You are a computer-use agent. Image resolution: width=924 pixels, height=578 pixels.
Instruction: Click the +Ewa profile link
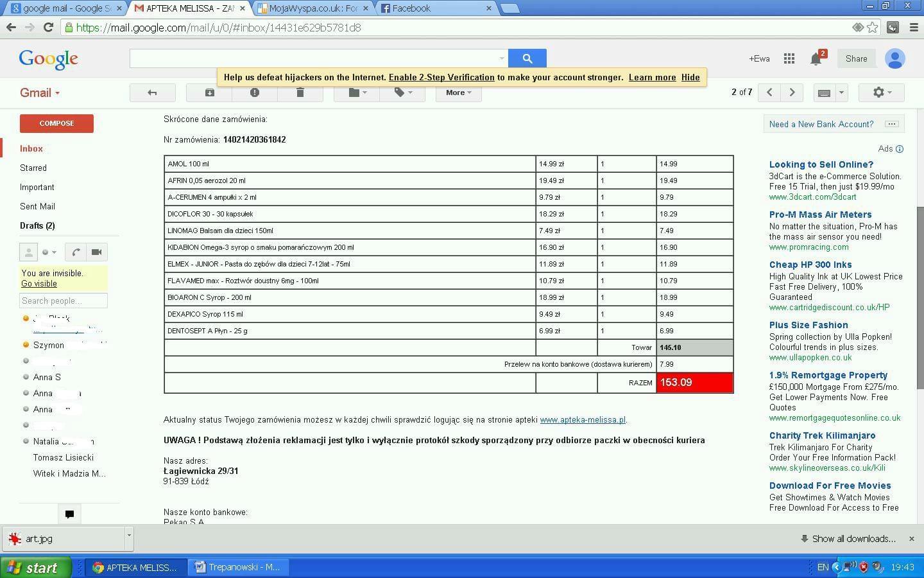(759, 58)
